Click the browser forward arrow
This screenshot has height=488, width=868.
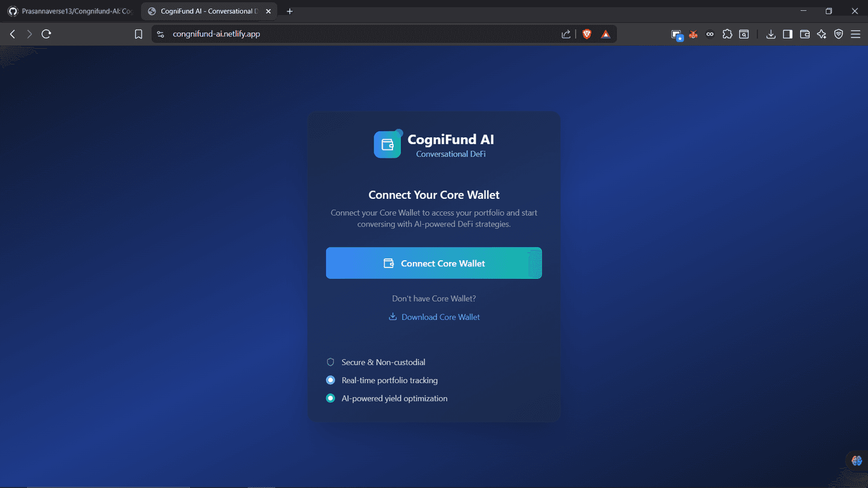pos(29,34)
